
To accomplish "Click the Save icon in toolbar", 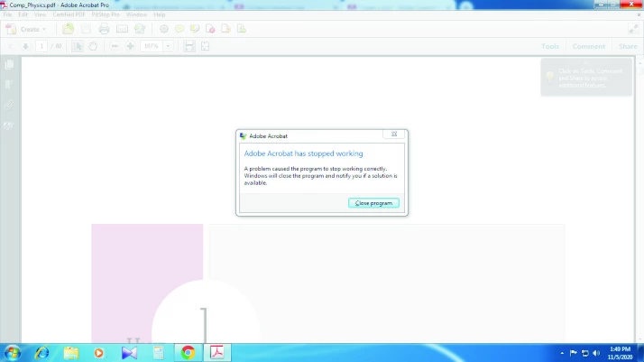I will pyautogui.click(x=86, y=29).
